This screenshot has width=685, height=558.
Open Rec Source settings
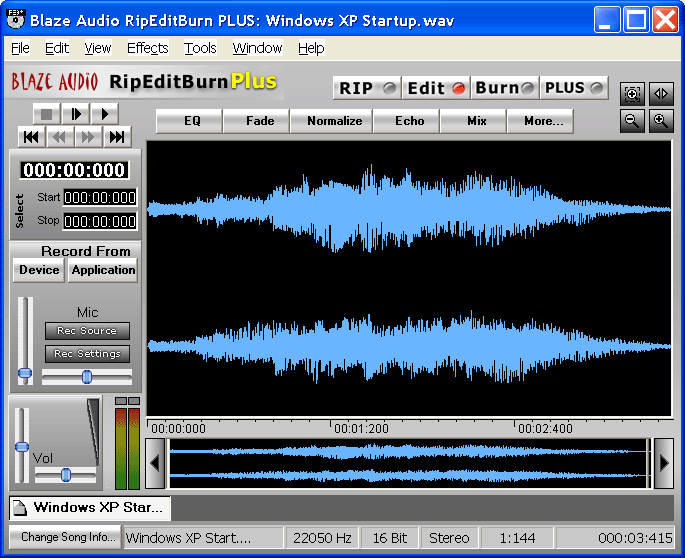87,331
